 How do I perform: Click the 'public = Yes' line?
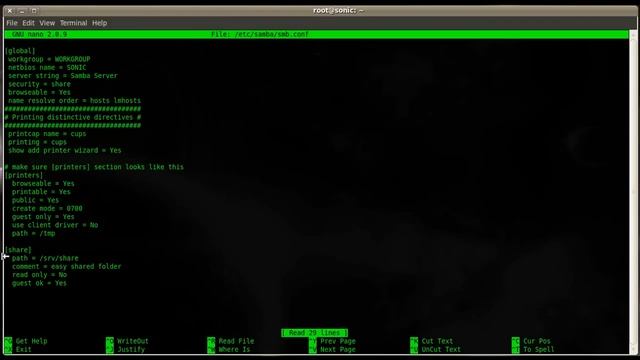tap(35, 200)
